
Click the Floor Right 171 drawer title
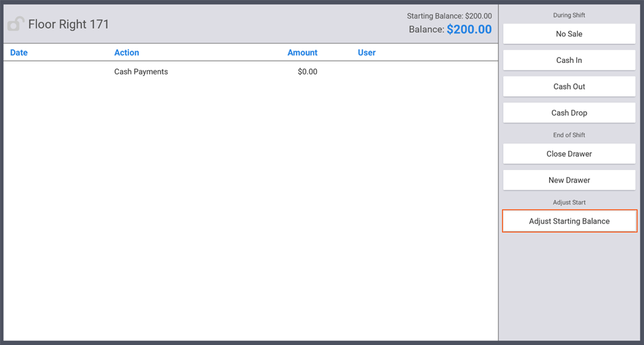tap(68, 25)
